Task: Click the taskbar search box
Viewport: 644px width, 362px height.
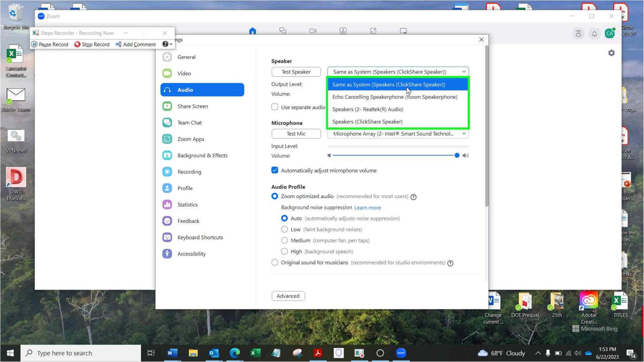Action: [x=81, y=353]
